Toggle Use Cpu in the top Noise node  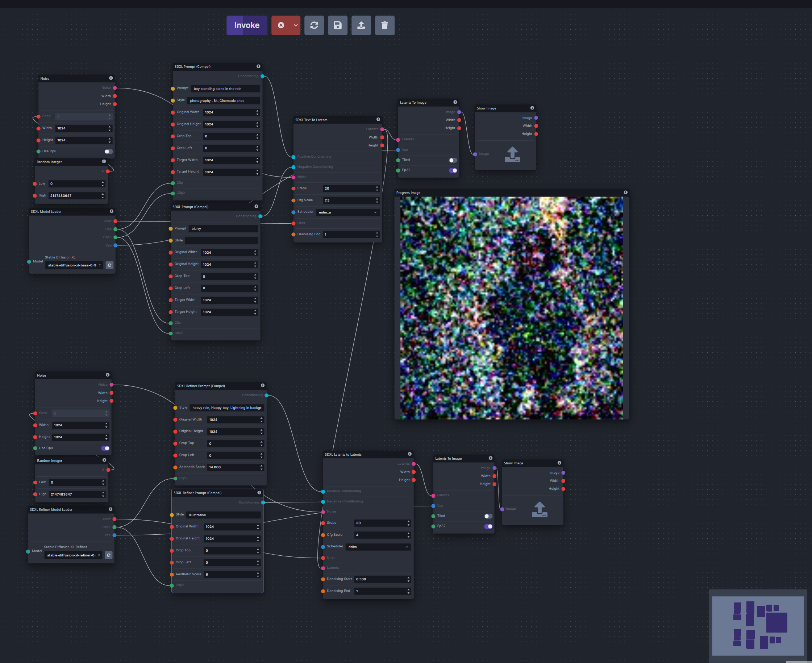pyautogui.click(x=108, y=152)
